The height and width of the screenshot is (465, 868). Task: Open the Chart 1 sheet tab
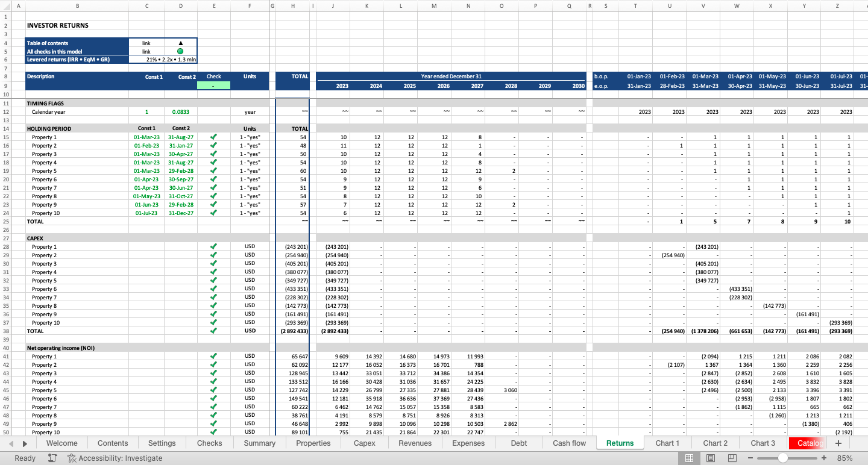[667, 443]
